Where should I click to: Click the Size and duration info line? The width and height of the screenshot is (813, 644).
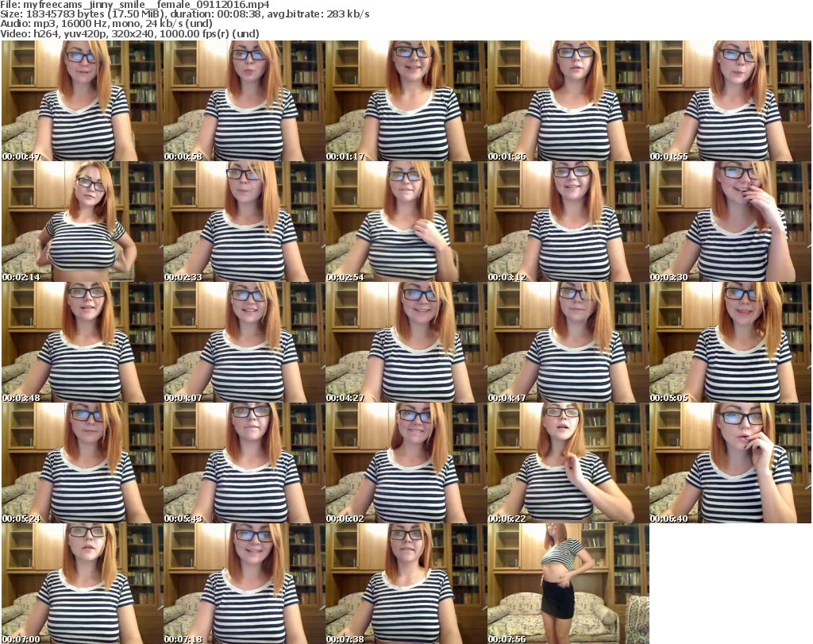click(x=185, y=14)
